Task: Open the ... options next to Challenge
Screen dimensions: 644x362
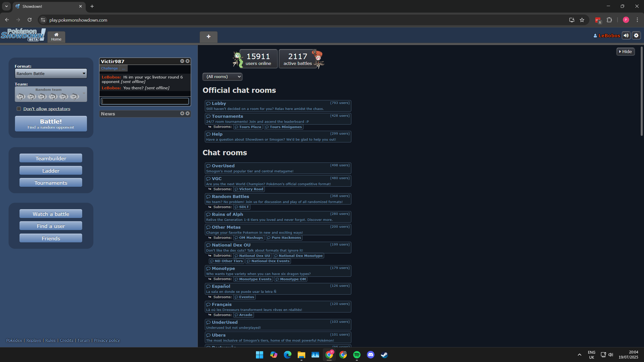Action: point(123,68)
